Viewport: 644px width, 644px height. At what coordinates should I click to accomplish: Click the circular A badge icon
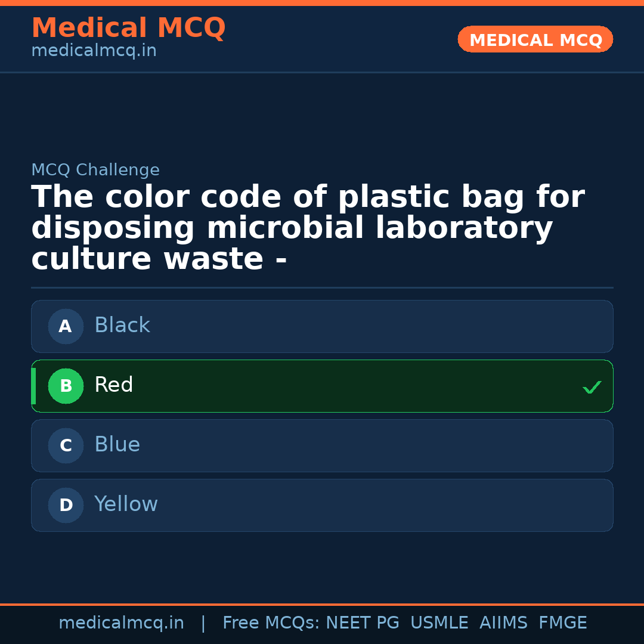coord(66,326)
